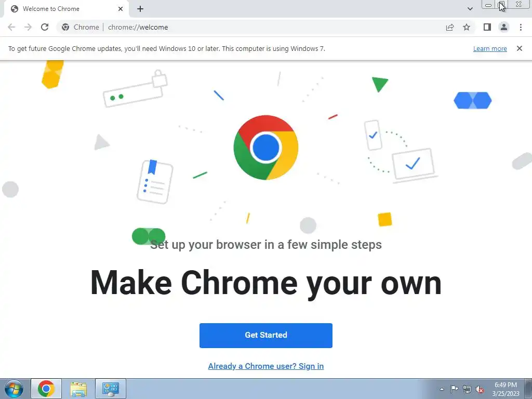Screen dimensions: 532x399
Task: Open the side panel icon
Action: 487,27
